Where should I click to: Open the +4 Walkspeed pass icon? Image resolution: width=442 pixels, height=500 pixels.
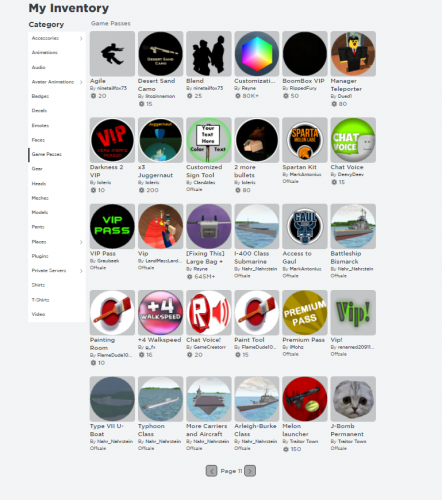tap(160, 313)
